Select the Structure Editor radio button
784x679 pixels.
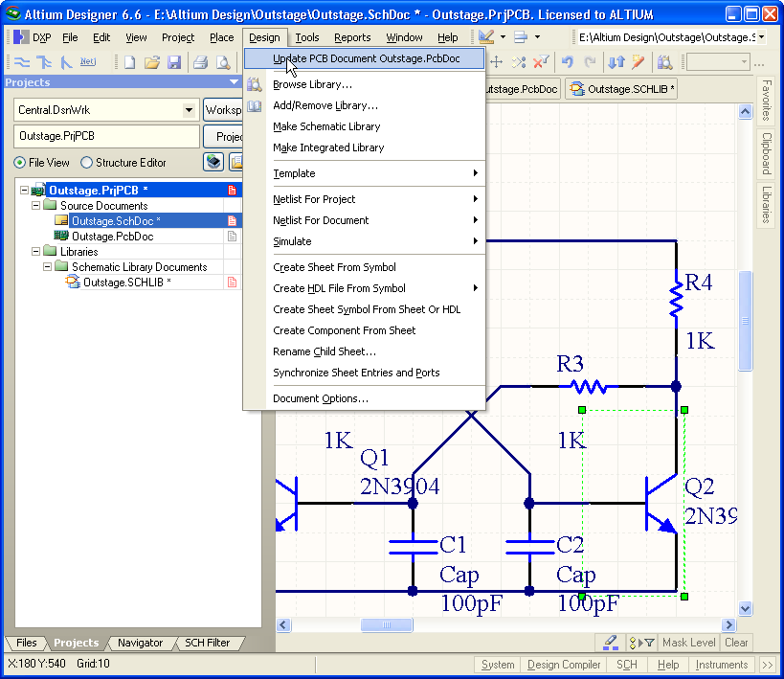[x=87, y=163]
